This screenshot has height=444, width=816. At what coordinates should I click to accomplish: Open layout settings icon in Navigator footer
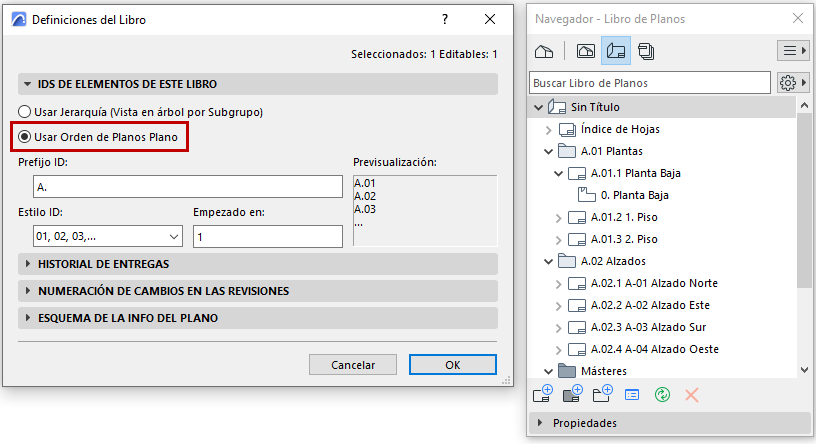pos(632,395)
